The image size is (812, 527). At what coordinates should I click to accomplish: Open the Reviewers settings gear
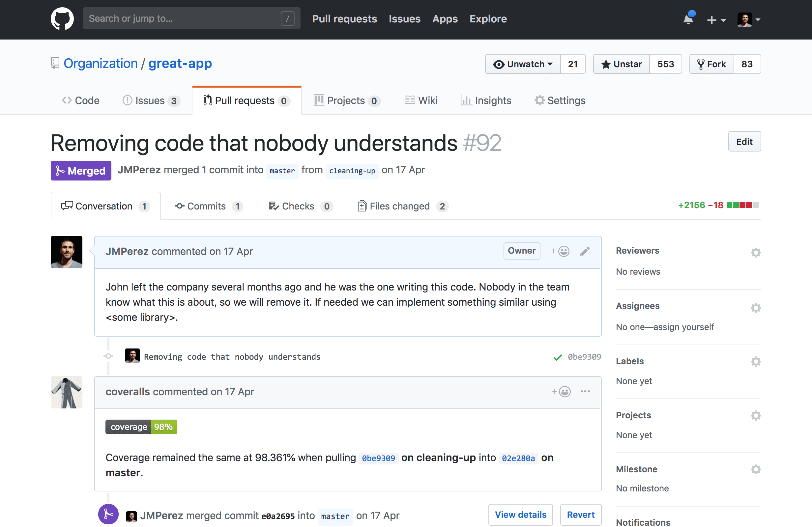click(756, 252)
